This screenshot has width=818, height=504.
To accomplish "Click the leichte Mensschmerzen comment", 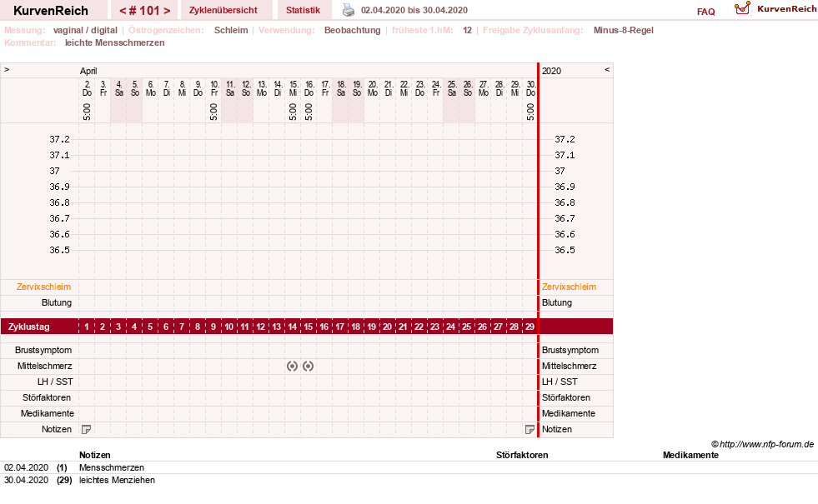I will 115,42.
